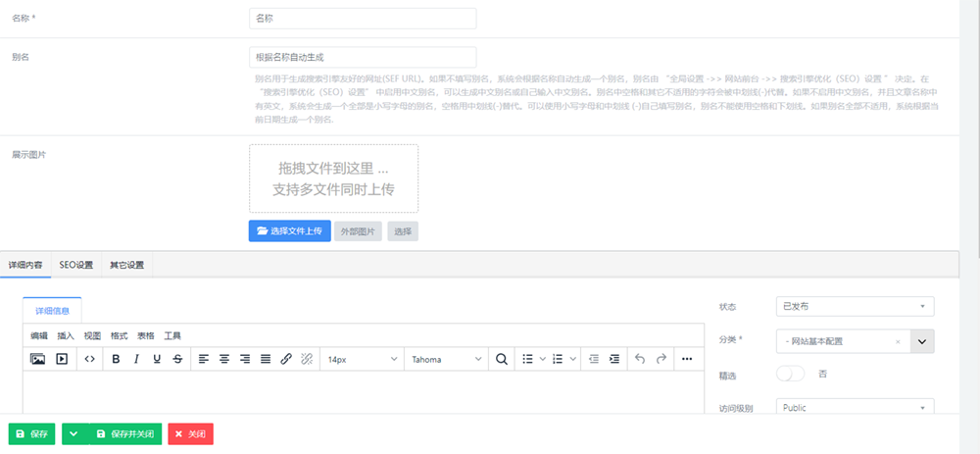Image resolution: width=980 pixels, height=454 pixels.
Task: Click the insert image icon in editor toolbar
Action: (x=37, y=359)
